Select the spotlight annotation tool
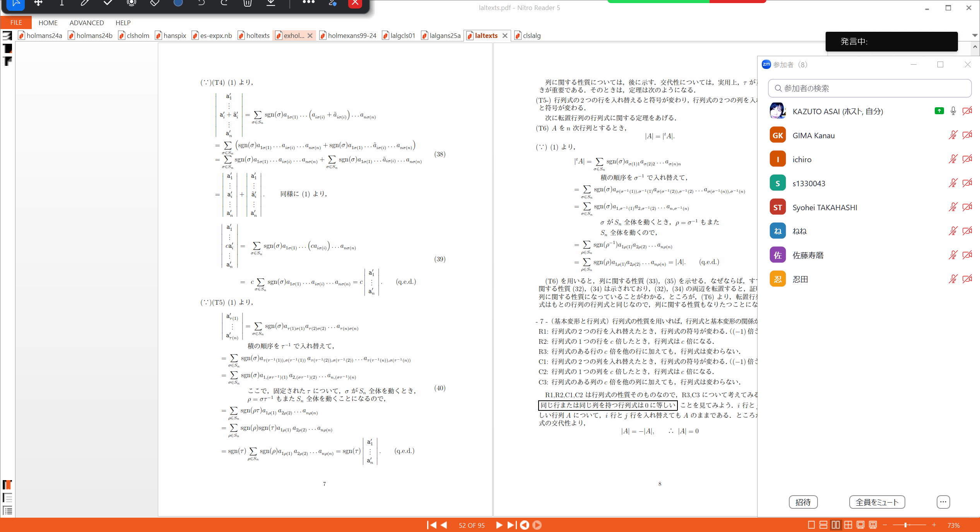The height and width of the screenshot is (532, 980). pos(132,3)
